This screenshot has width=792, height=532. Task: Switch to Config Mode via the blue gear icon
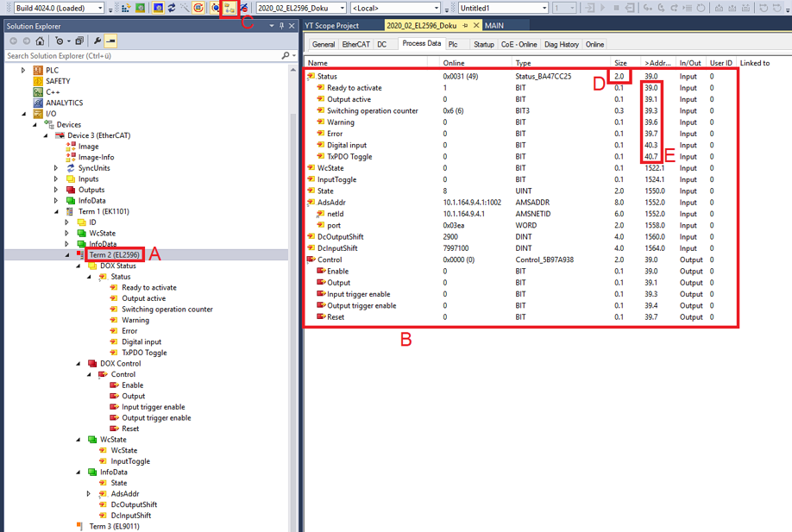pos(158,8)
